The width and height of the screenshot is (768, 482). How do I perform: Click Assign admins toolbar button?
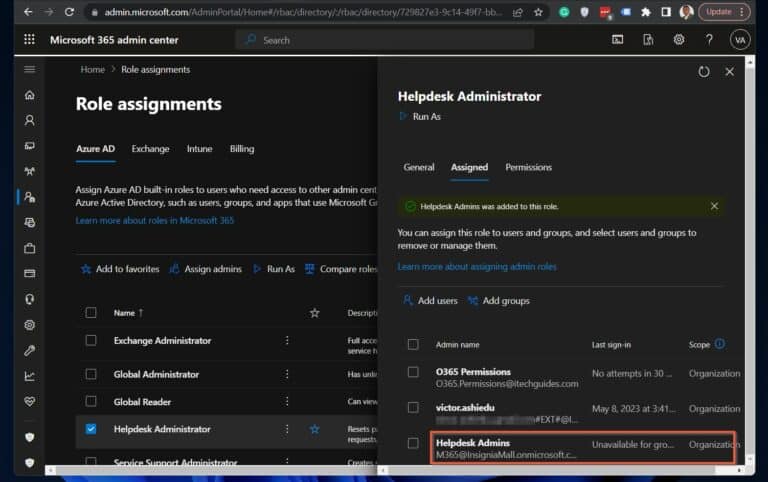tap(206, 269)
